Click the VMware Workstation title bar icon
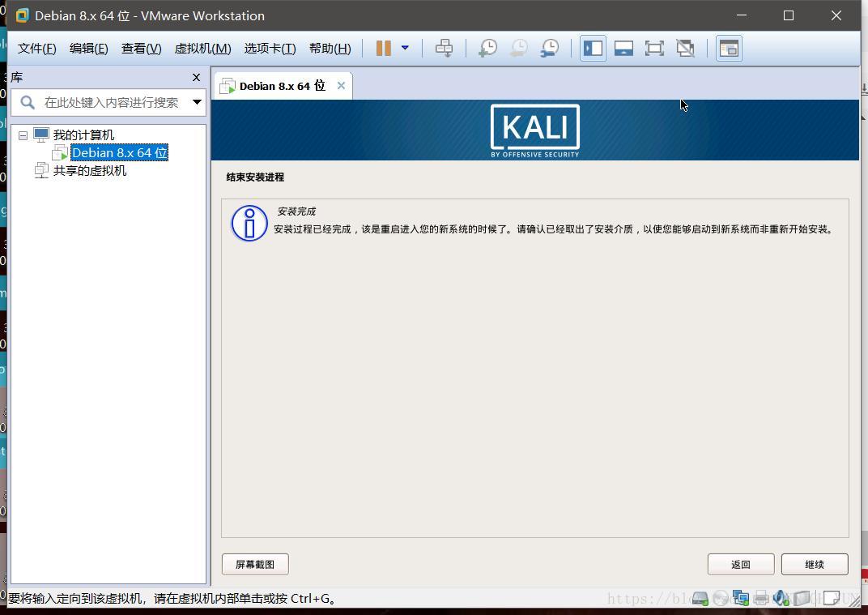The image size is (868, 615). click(22, 15)
